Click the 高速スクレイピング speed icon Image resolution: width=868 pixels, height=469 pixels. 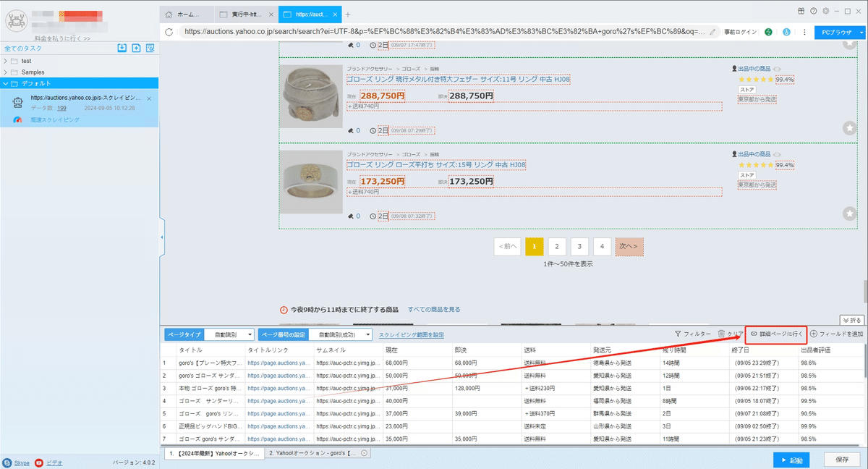point(17,119)
